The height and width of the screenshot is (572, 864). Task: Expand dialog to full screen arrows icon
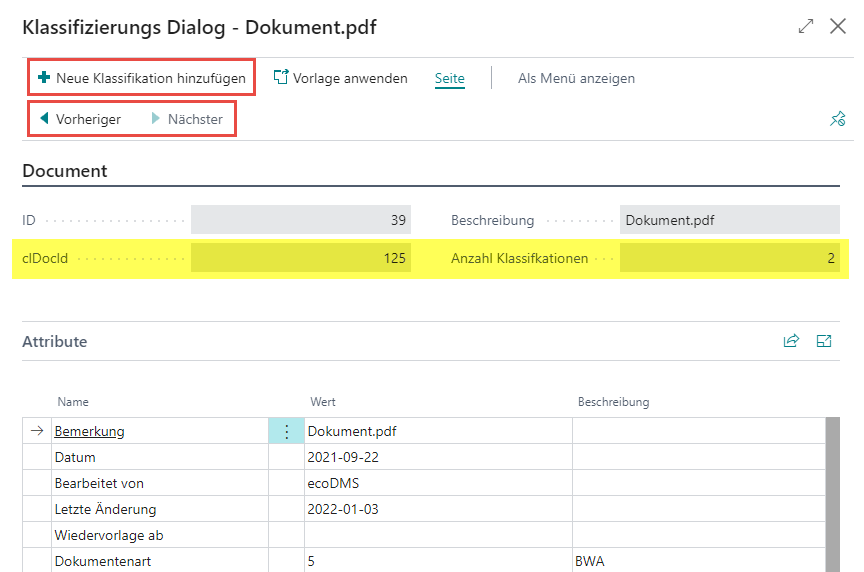806,26
